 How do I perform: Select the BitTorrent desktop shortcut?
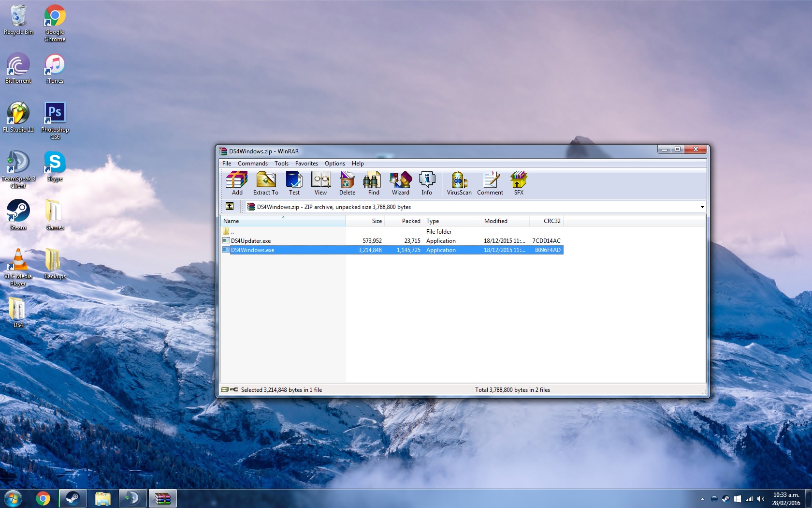point(18,68)
